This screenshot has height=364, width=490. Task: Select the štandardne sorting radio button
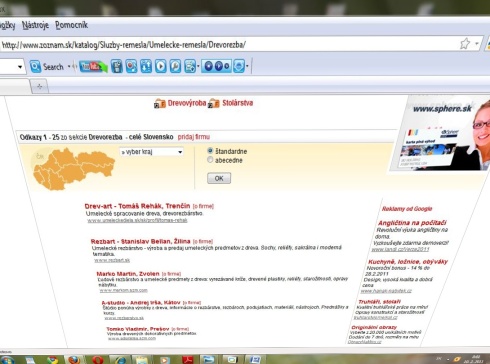pyautogui.click(x=210, y=151)
